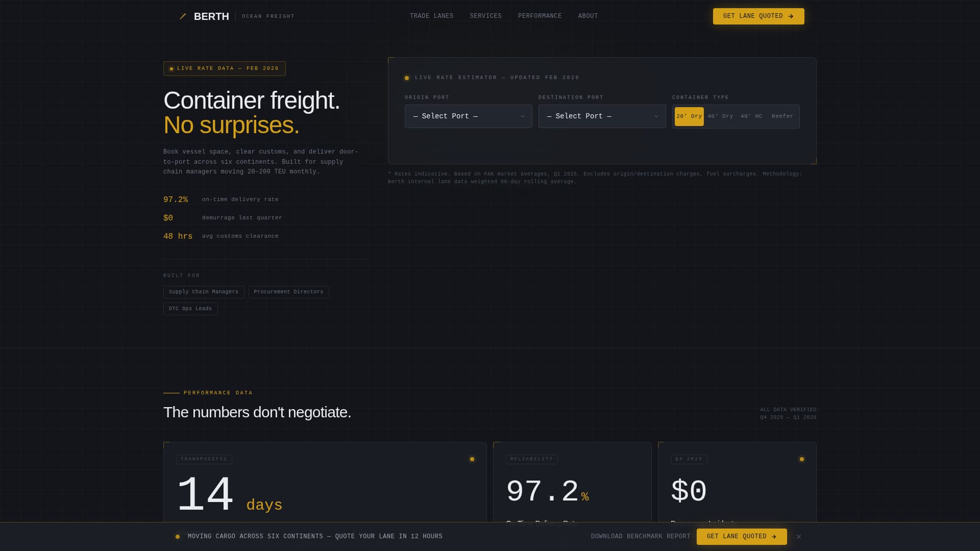Dismiss the bottom banner with the × icon
The image size is (980, 551).
[x=799, y=537]
